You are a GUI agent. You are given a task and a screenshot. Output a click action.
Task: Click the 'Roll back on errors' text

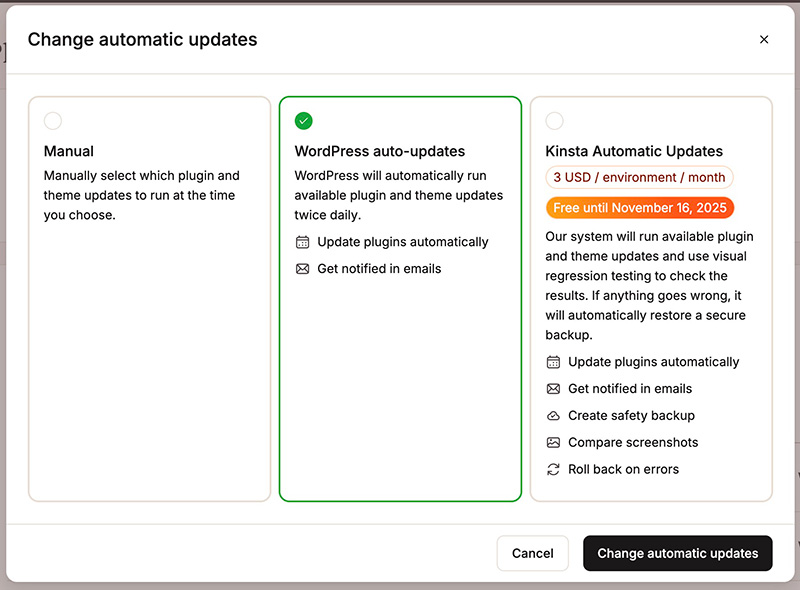tap(623, 469)
